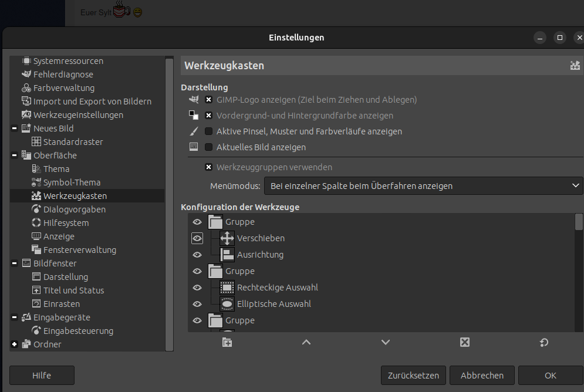Click the Rechteckige Auswahl tool icon
This screenshot has height=392, width=584.
tap(227, 288)
